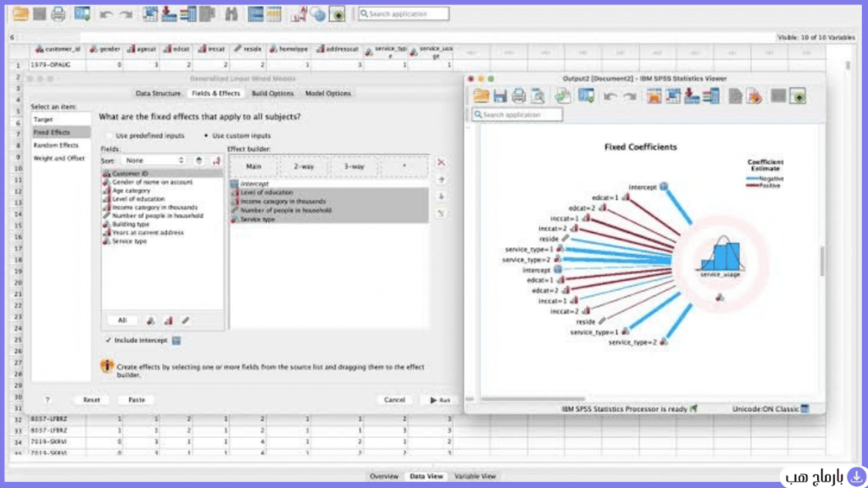The width and height of the screenshot is (868, 488).
Task: Filter fields list by nominal measurement icon
Action: click(151, 320)
